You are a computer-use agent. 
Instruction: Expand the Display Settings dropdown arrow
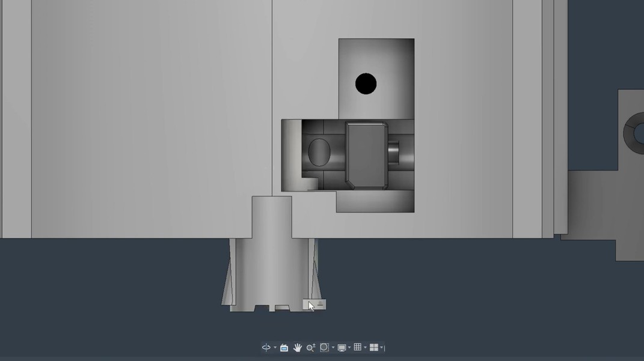[349, 347]
